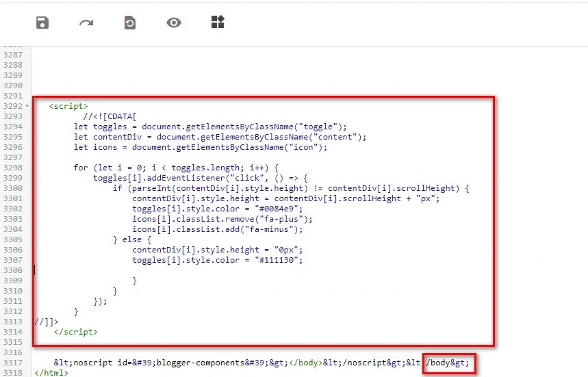Image resolution: width=588 pixels, height=377 pixels.
Task: Click line number 3314 in gutter
Action: (13, 332)
